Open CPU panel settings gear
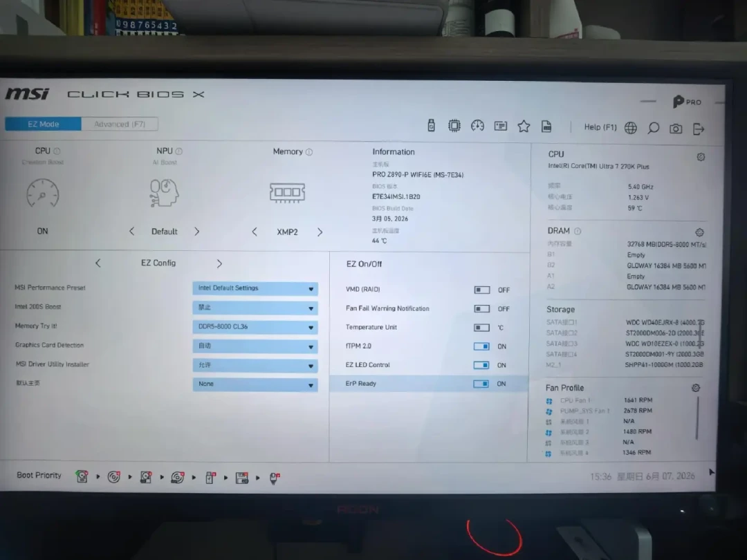Image resolution: width=747 pixels, height=560 pixels. (x=701, y=157)
